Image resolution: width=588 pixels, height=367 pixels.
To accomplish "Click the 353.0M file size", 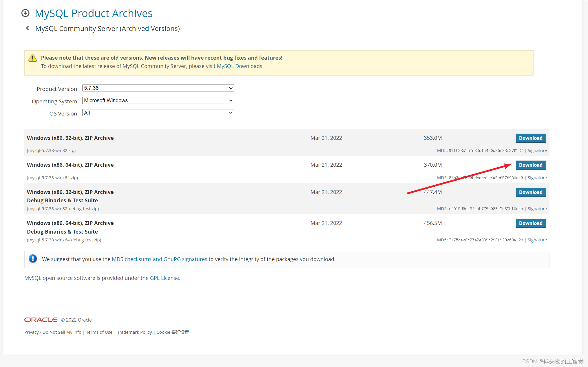I will point(433,138).
